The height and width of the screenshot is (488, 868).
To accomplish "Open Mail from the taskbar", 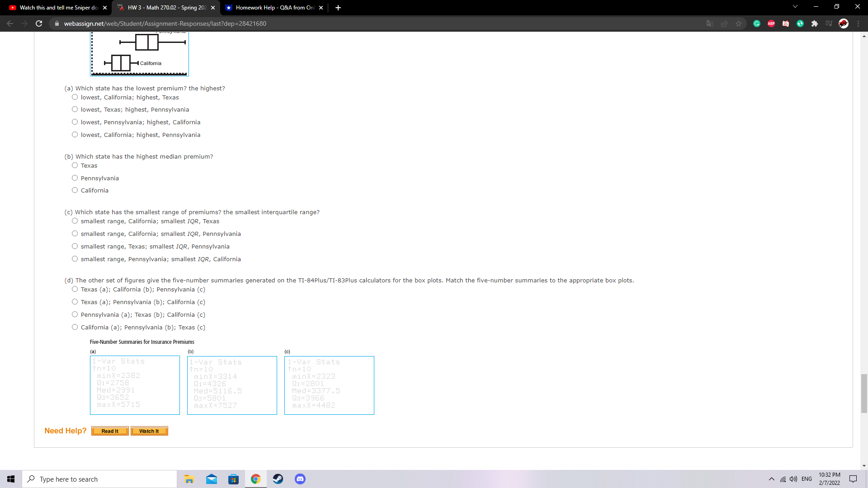I will (x=211, y=479).
